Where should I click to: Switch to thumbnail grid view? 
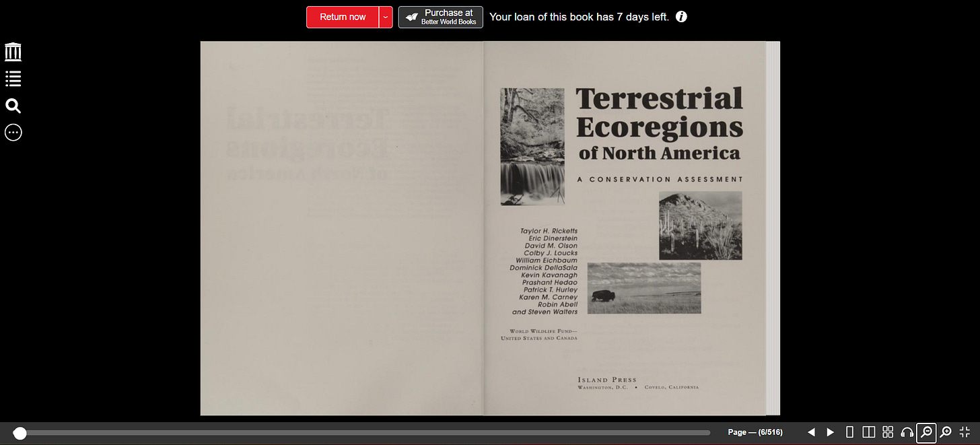tap(888, 432)
